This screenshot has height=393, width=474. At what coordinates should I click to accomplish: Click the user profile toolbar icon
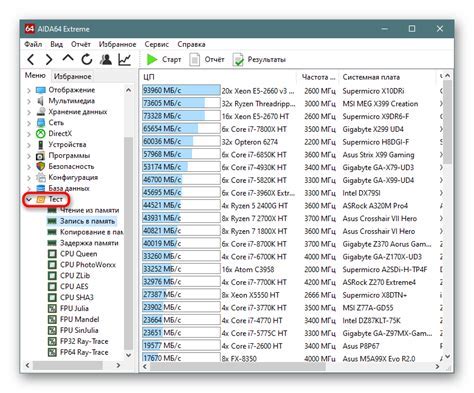tap(106, 59)
